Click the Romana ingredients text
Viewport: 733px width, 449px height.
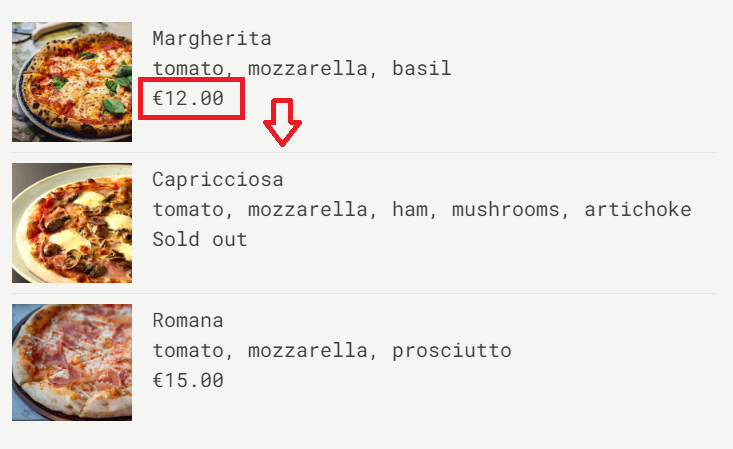pyautogui.click(x=332, y=351)
